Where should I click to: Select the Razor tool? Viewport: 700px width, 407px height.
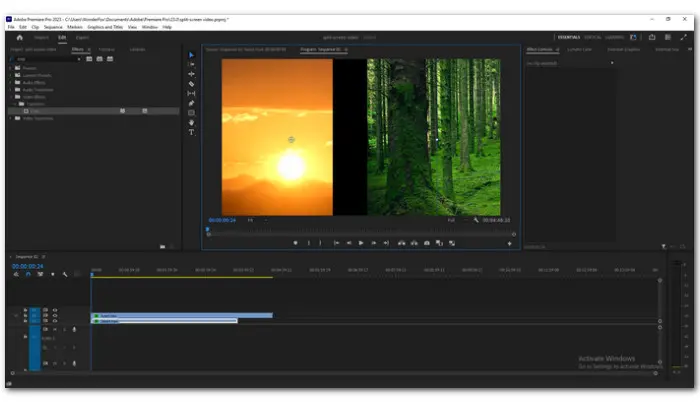point(192,84)
